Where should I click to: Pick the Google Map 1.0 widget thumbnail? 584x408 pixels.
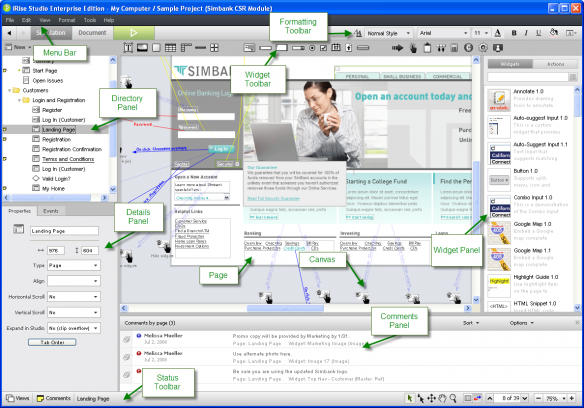(499, 233)
